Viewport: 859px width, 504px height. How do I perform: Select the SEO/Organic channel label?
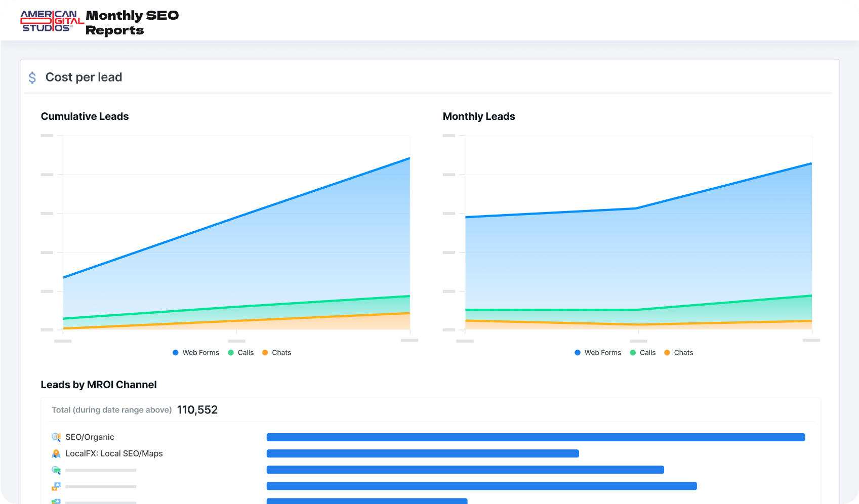[90, 437]
